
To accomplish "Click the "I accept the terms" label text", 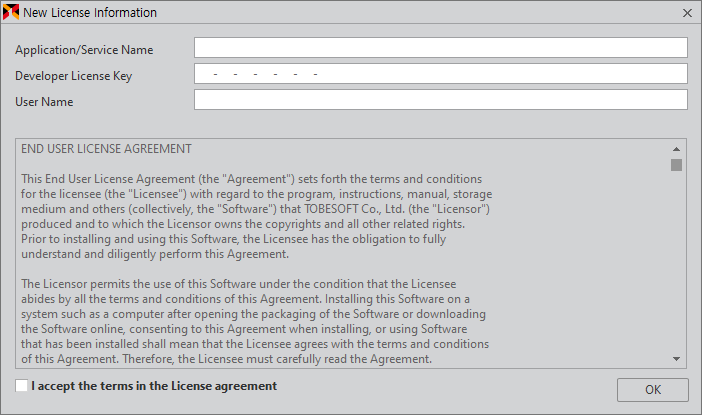I will click(154, 386).
